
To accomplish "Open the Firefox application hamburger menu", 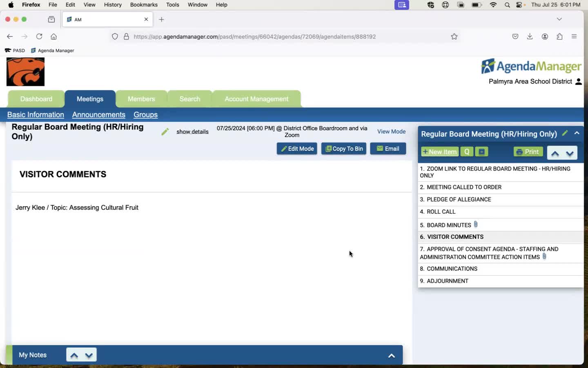I will point(574,36).
